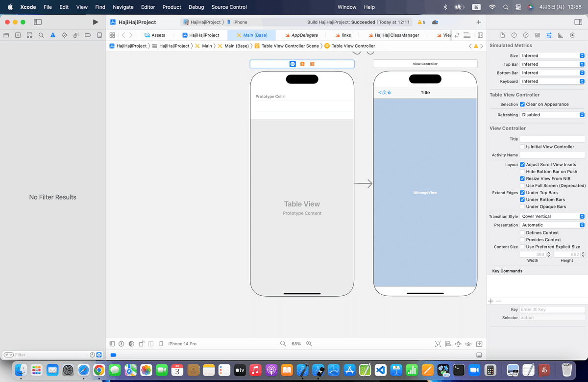Open the Symbol navigator icon
Image resolution: width=588 pixels, height=382 pixels.
[x=30, y=35]
